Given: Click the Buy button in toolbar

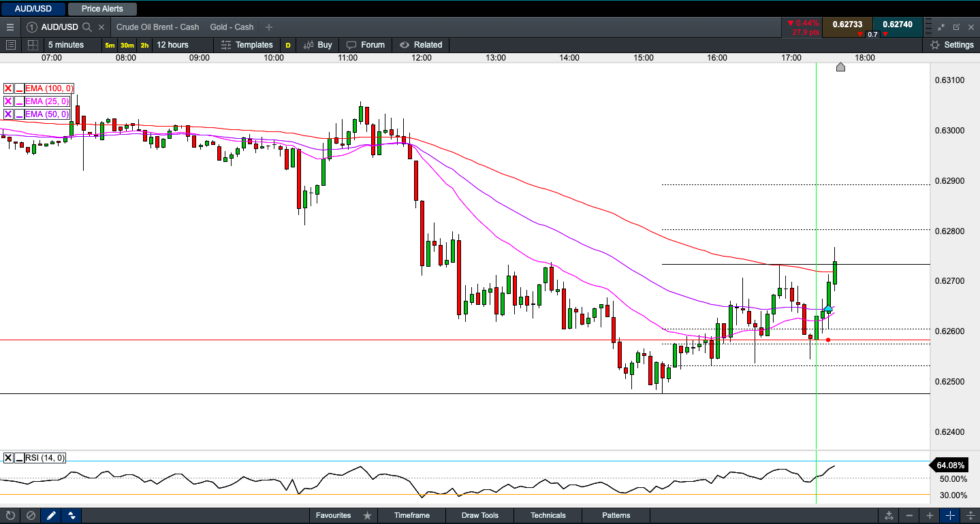Looking at the screenshot, I should (x=318, y=45).
